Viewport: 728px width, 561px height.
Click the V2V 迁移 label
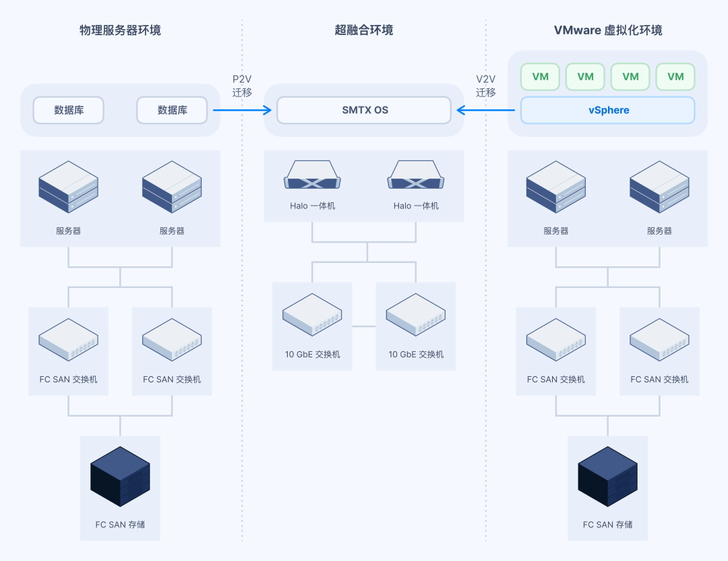click(485, 86)
